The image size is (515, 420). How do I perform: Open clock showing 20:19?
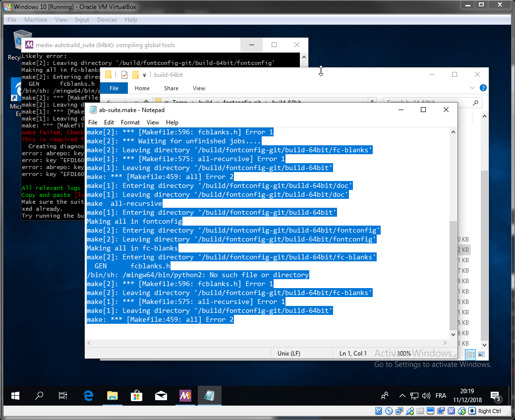click(467, 395)
